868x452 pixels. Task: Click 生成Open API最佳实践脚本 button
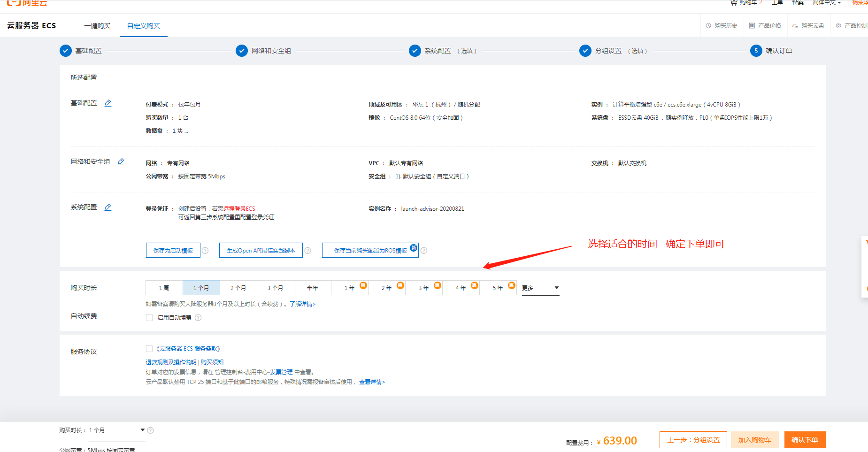(261, 250)
